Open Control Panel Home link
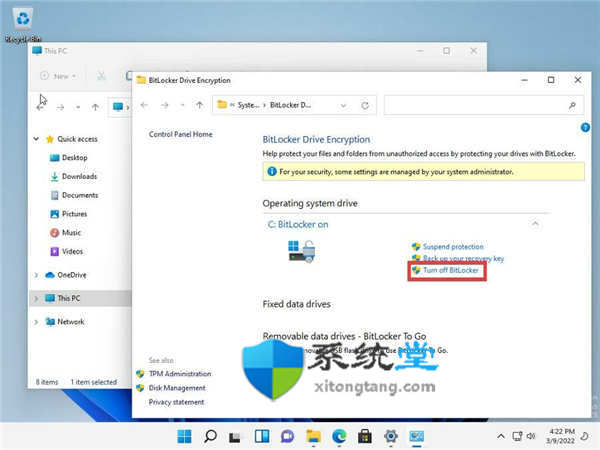The image size is (600, 450). (x=181, y=134)
